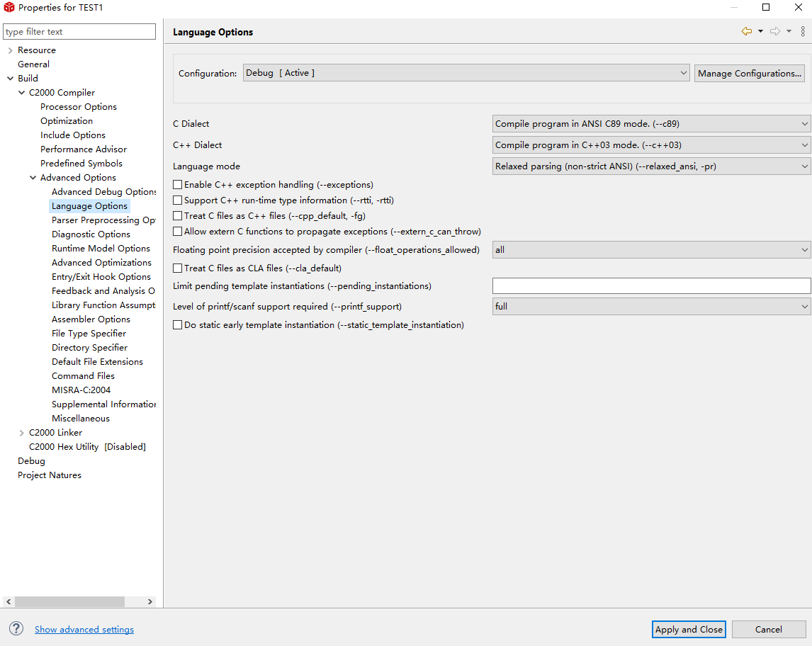Click the Show advanced settings link
This screenshot has width=812, height=646.
pyautogui.click(x=84, y=630)
